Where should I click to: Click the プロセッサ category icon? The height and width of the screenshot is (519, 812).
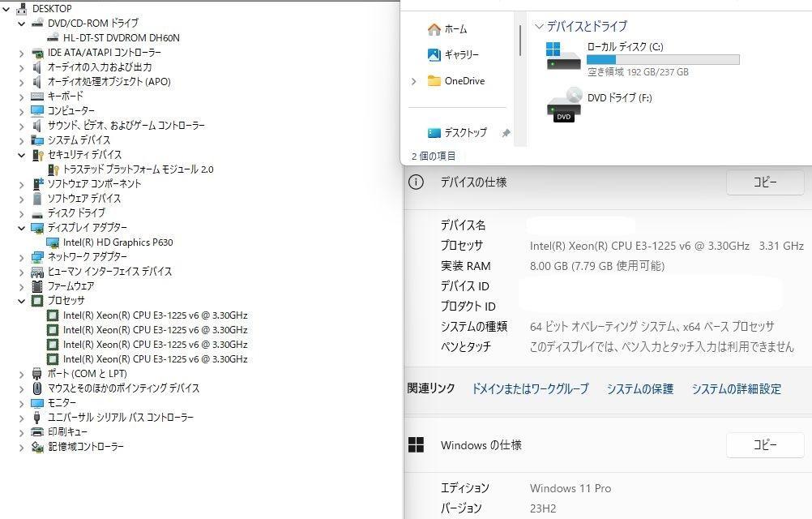(37, 300)
